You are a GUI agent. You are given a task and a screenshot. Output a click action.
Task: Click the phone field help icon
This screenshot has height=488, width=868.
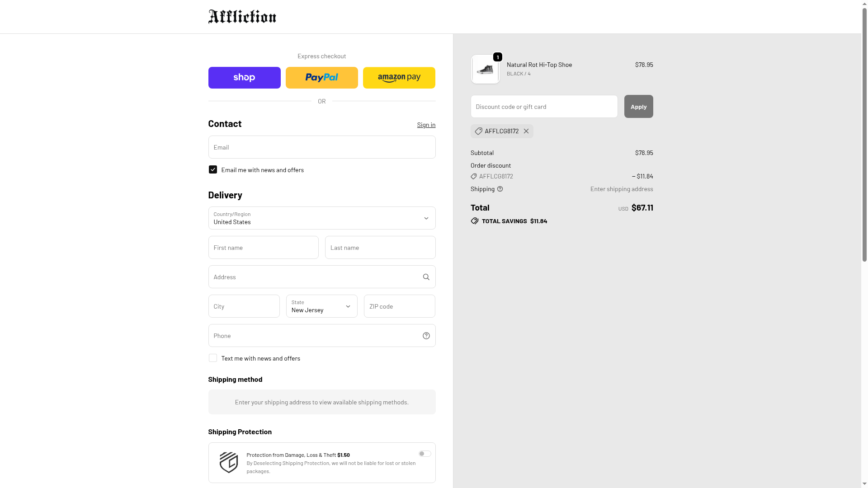[426, 336]
